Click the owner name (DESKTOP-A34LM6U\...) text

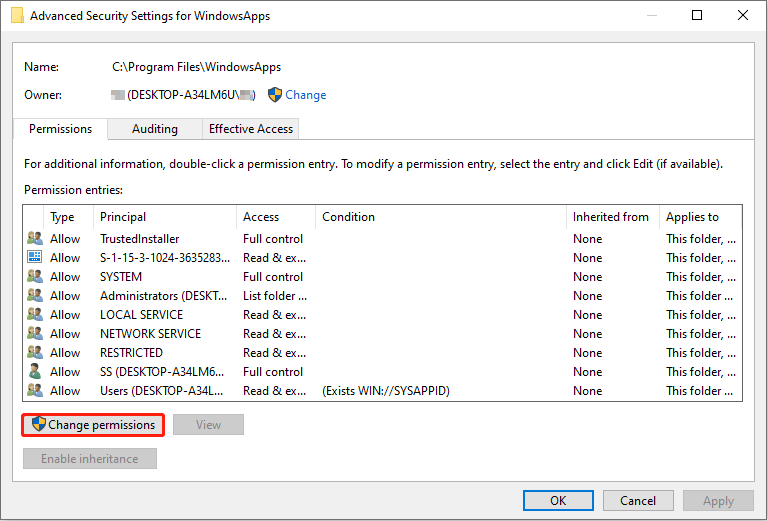(184, 95)
